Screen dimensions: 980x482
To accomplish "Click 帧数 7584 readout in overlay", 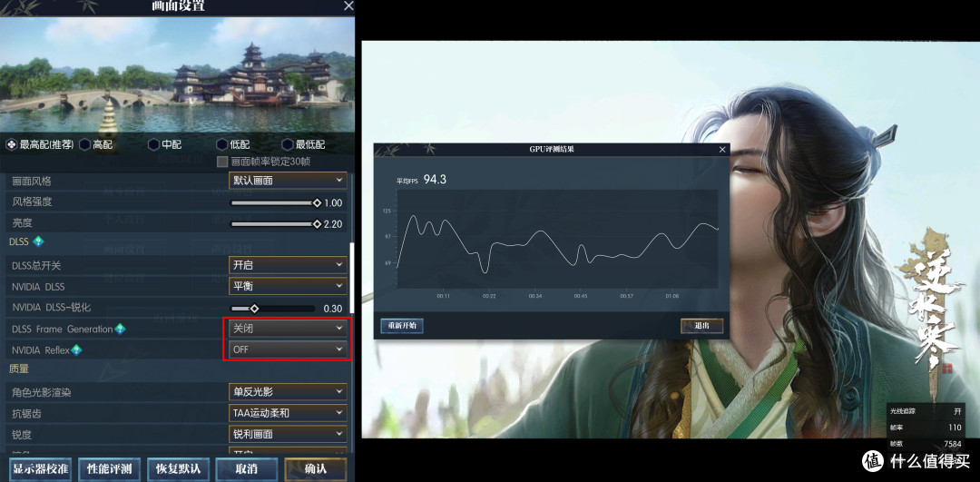I will click(926, 444).
